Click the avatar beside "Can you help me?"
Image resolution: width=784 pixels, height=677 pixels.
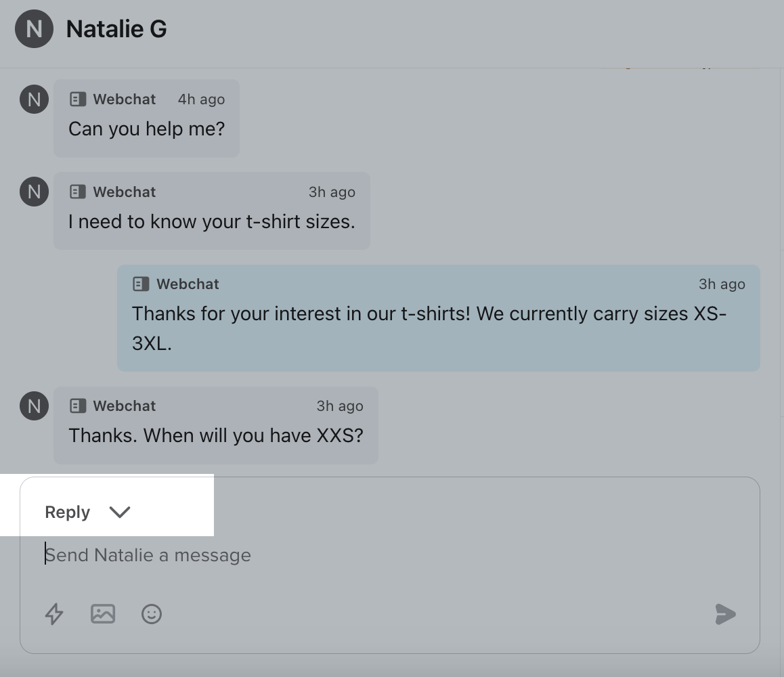(34, 100)
